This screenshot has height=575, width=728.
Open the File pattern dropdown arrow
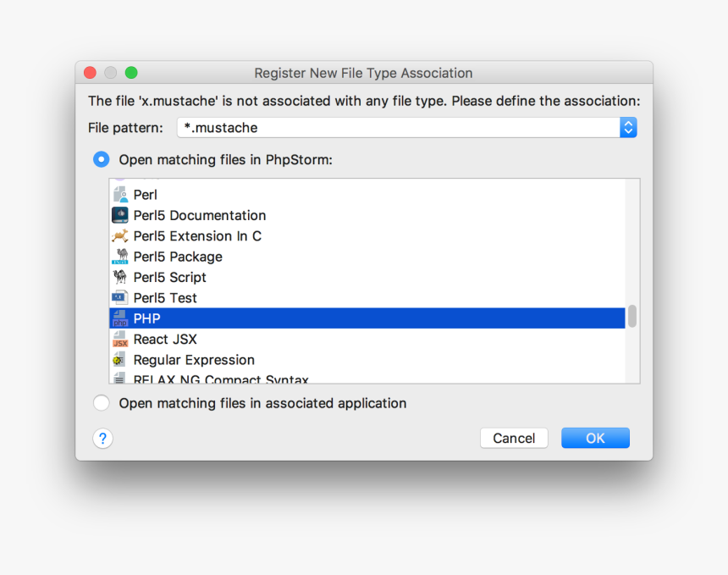(x=628, y=128)
